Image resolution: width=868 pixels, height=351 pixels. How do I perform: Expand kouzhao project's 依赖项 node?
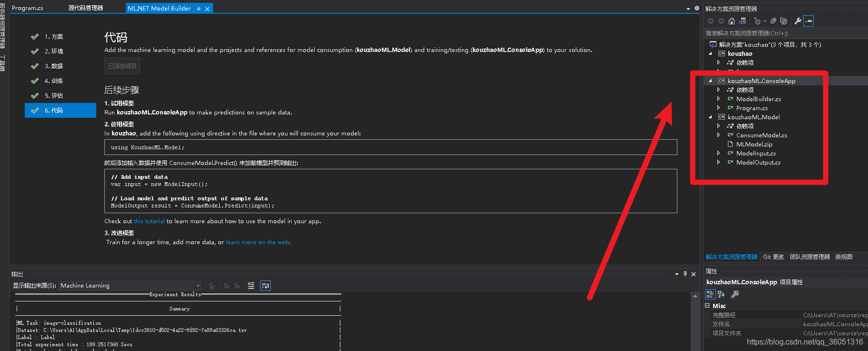click(x=718, y=62)
